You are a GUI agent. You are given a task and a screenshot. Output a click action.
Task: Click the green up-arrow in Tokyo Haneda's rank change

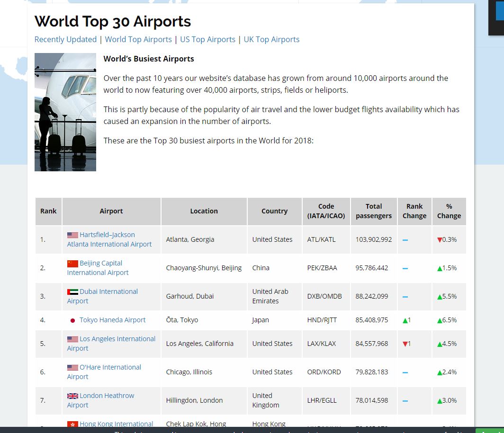(406, 320)
